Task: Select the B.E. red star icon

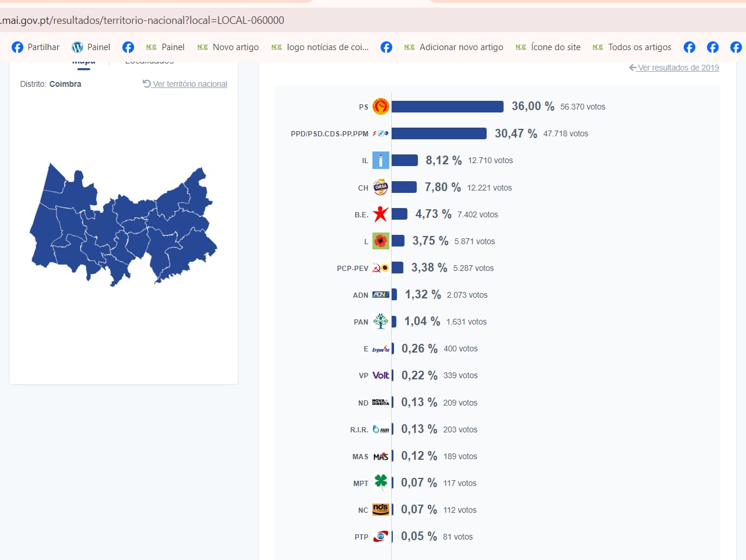Action: coord(381,214)
